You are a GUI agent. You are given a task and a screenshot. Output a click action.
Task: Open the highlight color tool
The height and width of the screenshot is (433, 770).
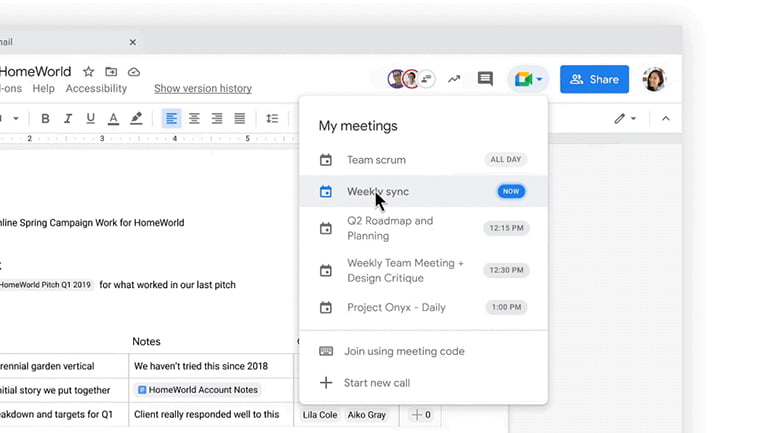136,118
